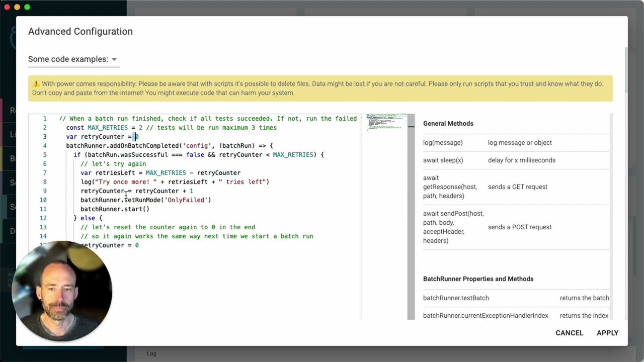Click 'sends a GET request' description
The width and height of the screenshot is (644, 362).
click(x=518, y=187)
